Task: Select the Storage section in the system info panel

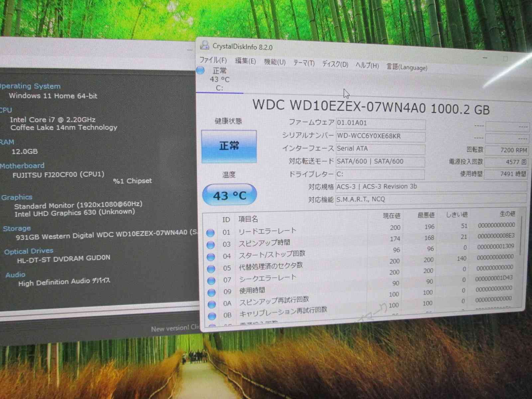Action: (17, 228)
